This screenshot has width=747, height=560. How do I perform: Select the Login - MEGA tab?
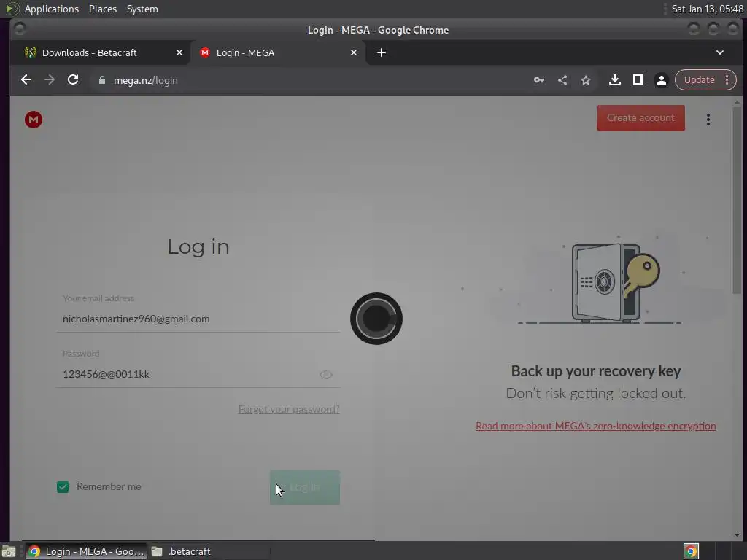[x=278, y=52]
